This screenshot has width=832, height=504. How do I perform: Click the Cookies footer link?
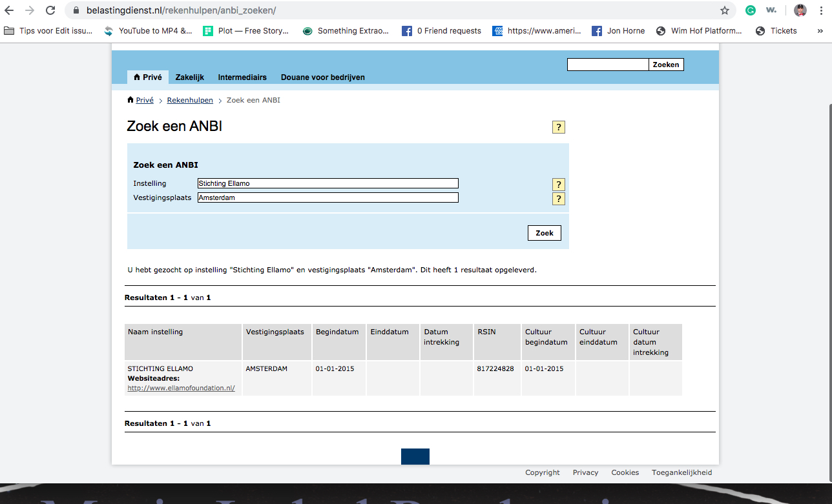click(x=625, y=472)
